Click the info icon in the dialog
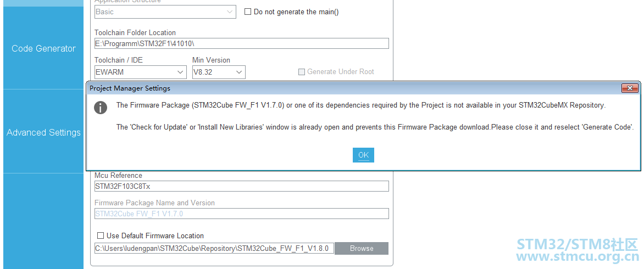This screenshot has height=269, width=644. click(x=101, y=108)
